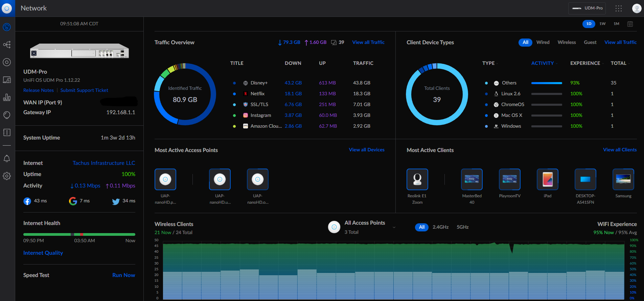Image resolution: width=644 pixels, height=301 pixels.
Task: Open View all Clients link
Action: [x=620, y=150]
